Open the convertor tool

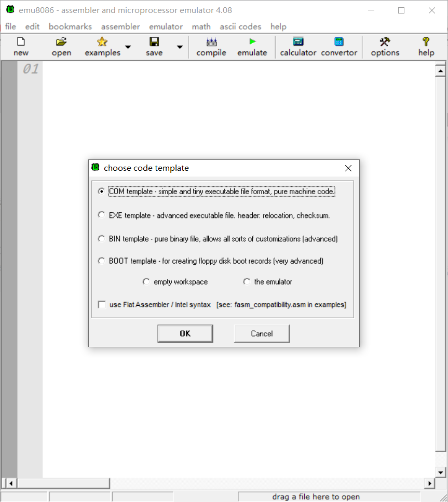(x=339, y=42)
